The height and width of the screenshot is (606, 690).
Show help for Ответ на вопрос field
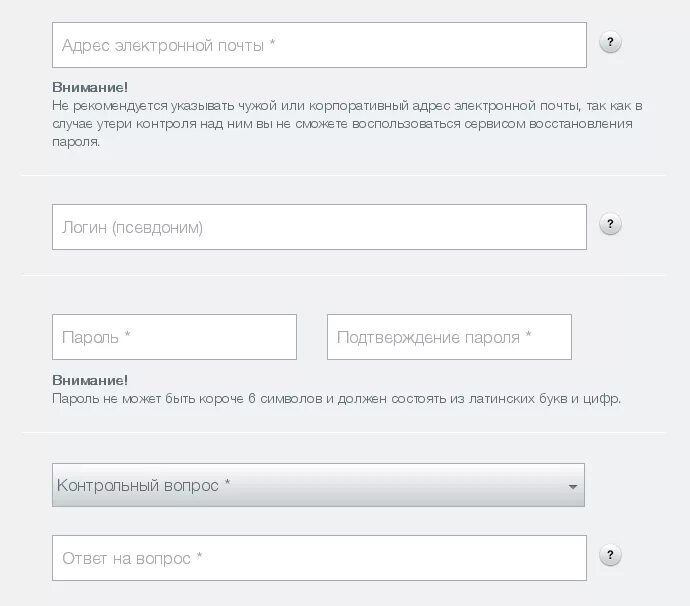610,555
